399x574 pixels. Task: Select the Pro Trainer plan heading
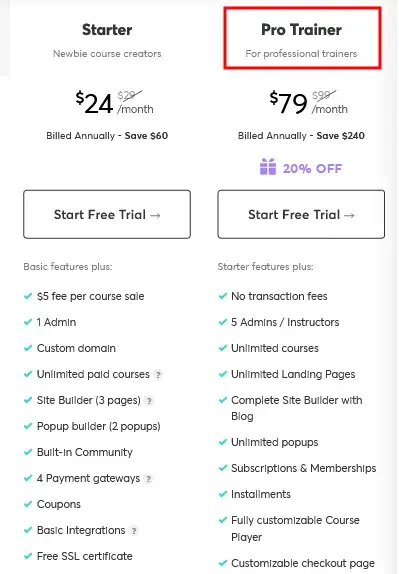click(301, 30)
